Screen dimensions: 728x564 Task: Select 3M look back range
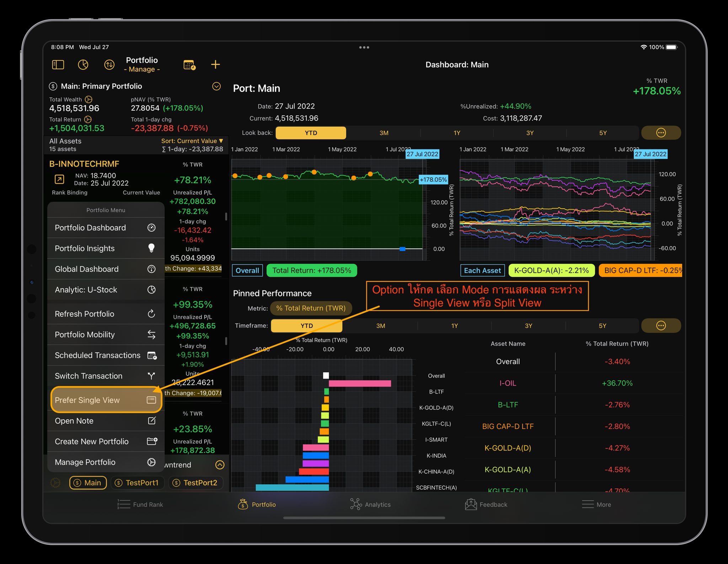pos(384,133)
